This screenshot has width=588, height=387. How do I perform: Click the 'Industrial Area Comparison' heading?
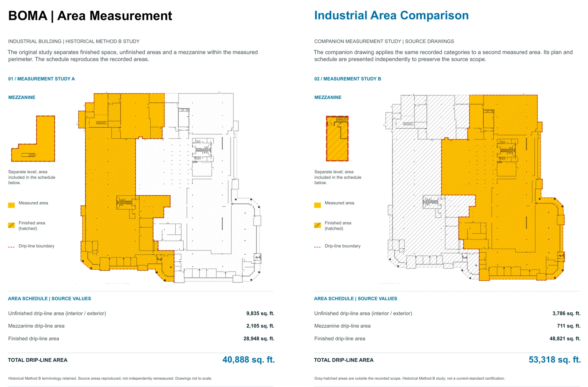coord(391,15)
